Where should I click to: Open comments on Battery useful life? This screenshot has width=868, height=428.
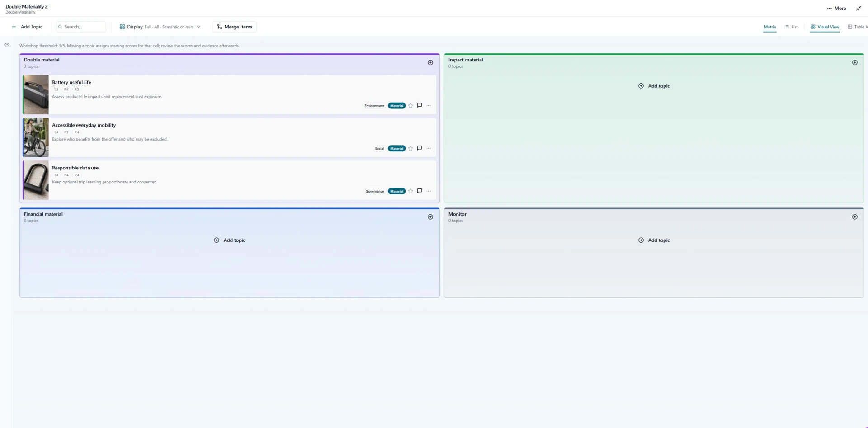[420, 105]
